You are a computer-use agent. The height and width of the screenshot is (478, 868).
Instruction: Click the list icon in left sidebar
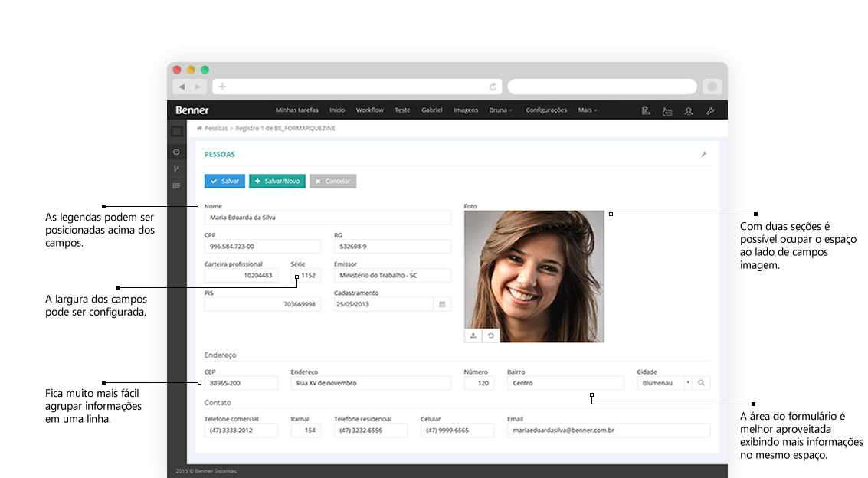tap(176, 185)
